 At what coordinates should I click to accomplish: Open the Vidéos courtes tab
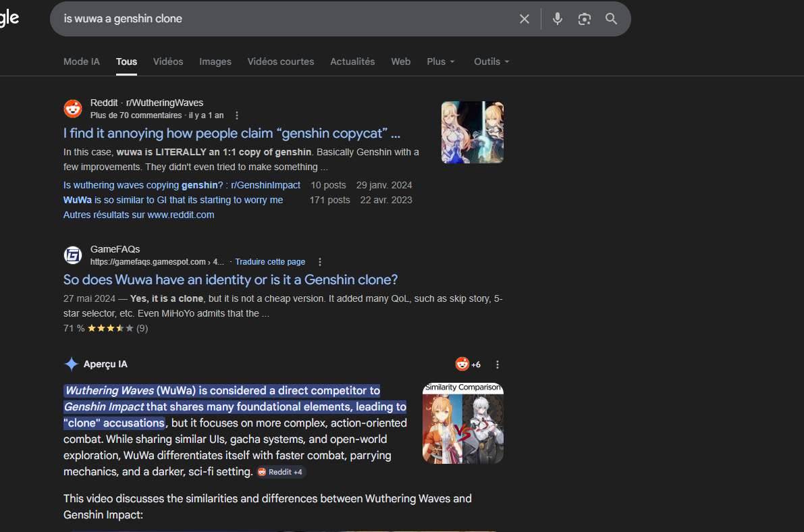pyautogui.click(x=281, y=61)
